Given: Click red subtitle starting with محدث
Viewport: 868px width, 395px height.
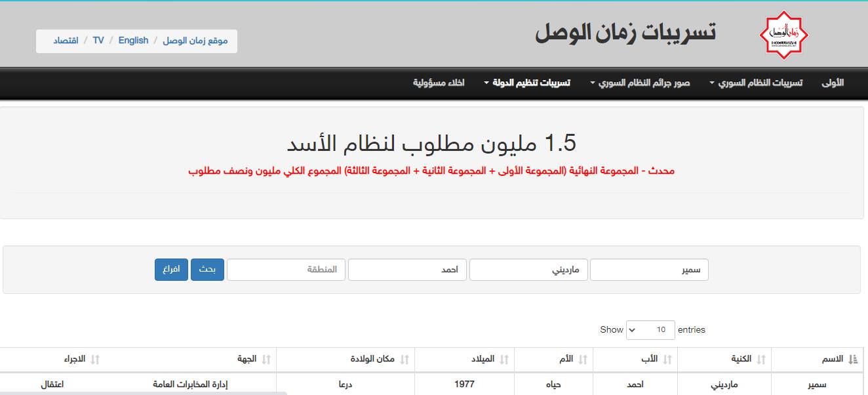Looking at the screenshot, I should (x=431, y=171).
